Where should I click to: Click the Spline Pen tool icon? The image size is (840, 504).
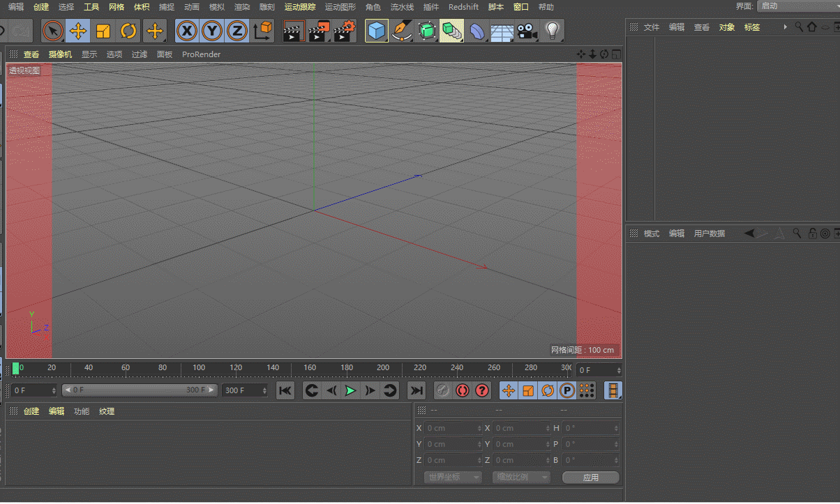pyautogui.click(x=402, y=31)
